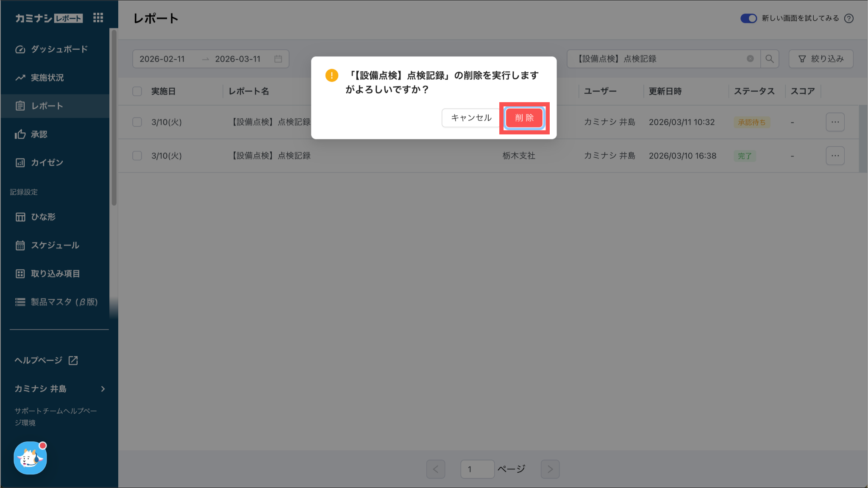Check the 完了 status report row checkbox
Image resolution: width=868 pixels, height=488 pixels.
(137, 156)
